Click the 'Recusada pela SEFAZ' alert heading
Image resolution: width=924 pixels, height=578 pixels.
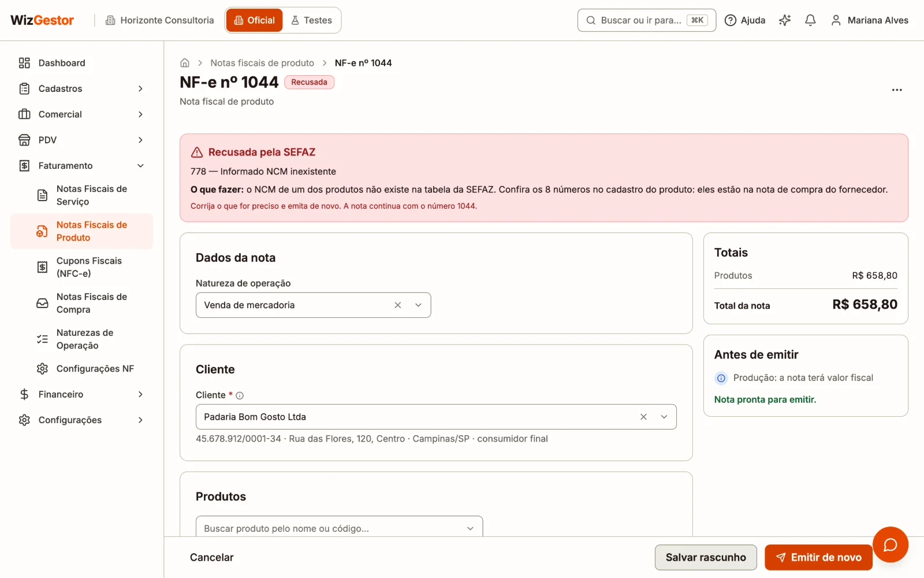[262, 152]
